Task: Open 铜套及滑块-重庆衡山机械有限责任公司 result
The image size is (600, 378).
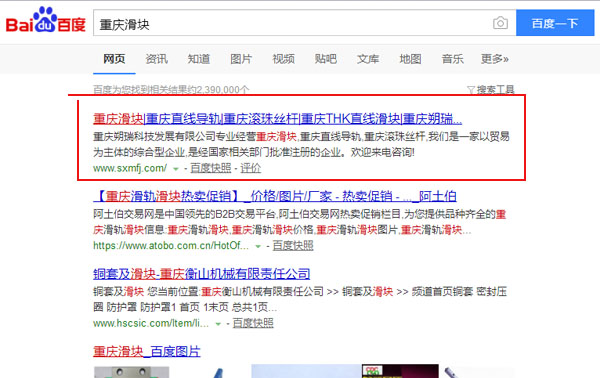Action: point(201,274)
